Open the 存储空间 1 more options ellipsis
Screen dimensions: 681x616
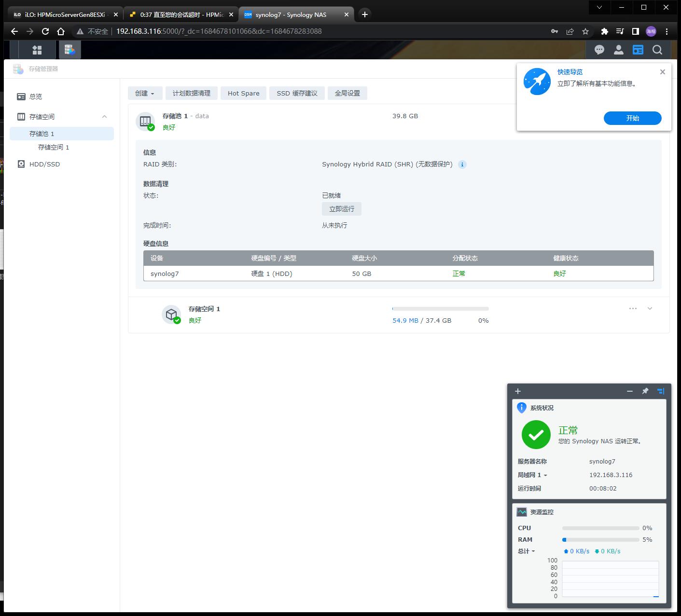[633, 309]
